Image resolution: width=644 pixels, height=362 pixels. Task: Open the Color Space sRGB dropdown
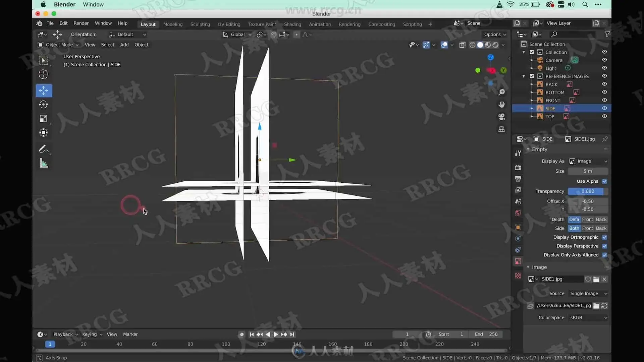point(588,317)
